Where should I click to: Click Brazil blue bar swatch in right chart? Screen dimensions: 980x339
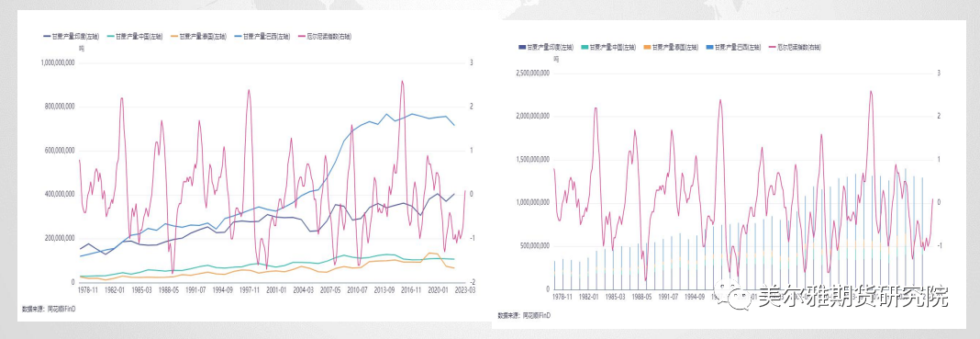coord(709,48)
